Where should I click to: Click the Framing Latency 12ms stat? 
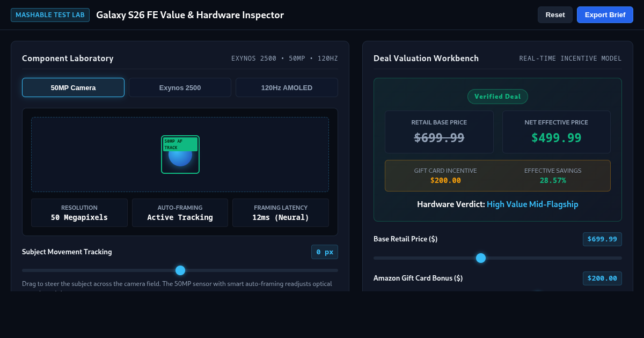click(x=281, y=213)
